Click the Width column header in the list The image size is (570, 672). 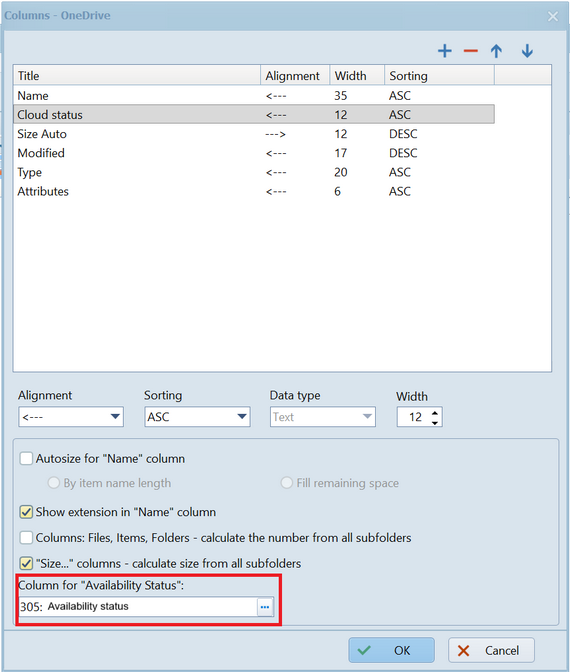(357, 75)
